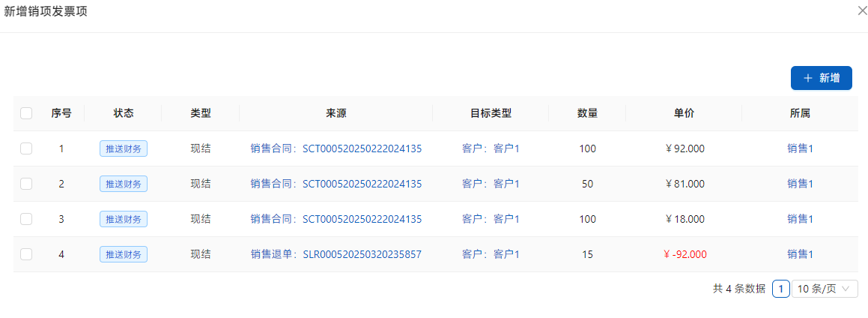Screen dimensions: 868x318
Task: Click the 新增 button
Action: [821, 78]
